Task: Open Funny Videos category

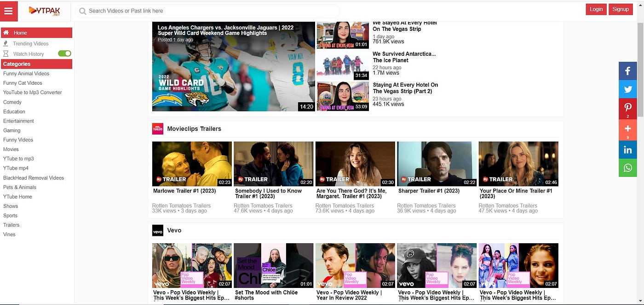Action: [18, 140]
